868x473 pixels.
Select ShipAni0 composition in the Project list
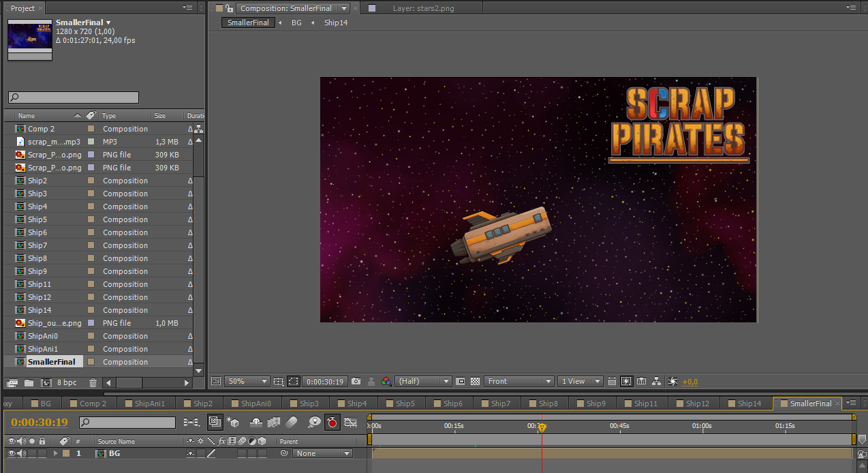[x=43, y=336]
